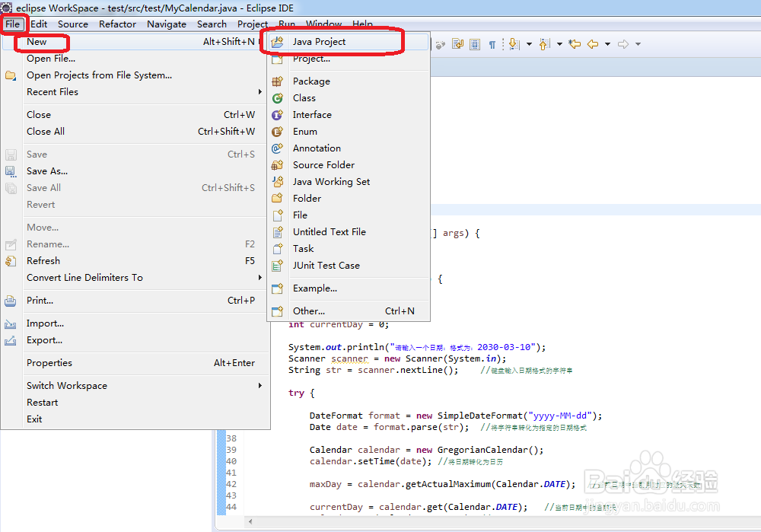Click the Java Working Set icon
Screen dimensions: 761x532
pyautogui.click(x=277, y=182)
